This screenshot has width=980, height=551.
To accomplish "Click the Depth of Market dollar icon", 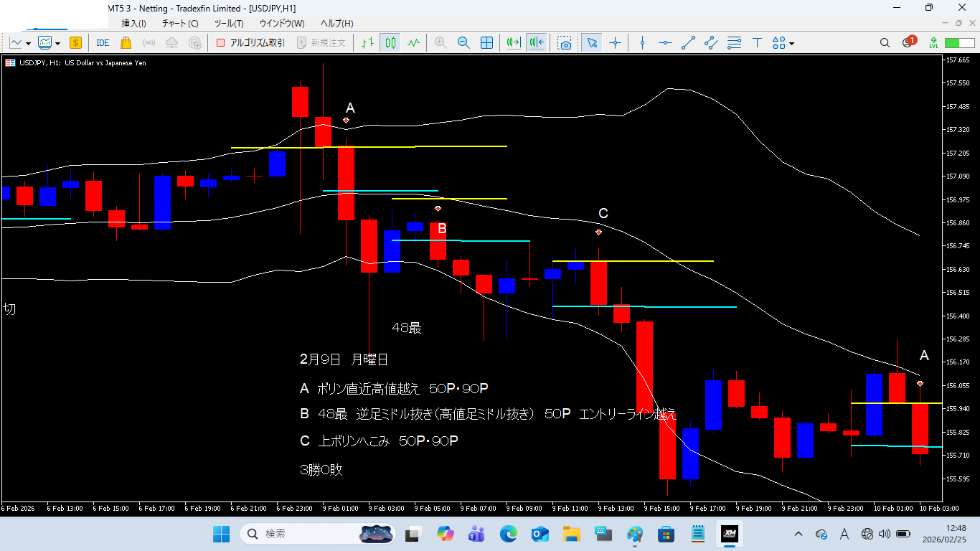I will coord(75,43).
